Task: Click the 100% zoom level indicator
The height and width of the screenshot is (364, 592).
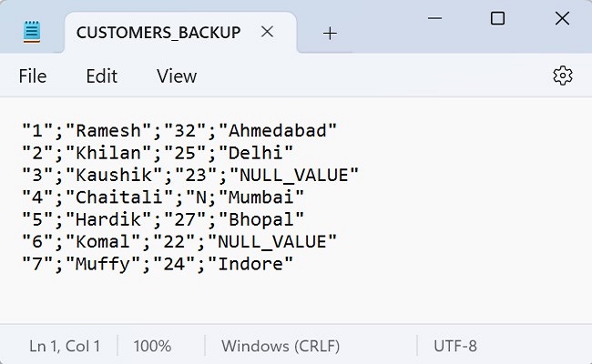Action: coord(152,346)
